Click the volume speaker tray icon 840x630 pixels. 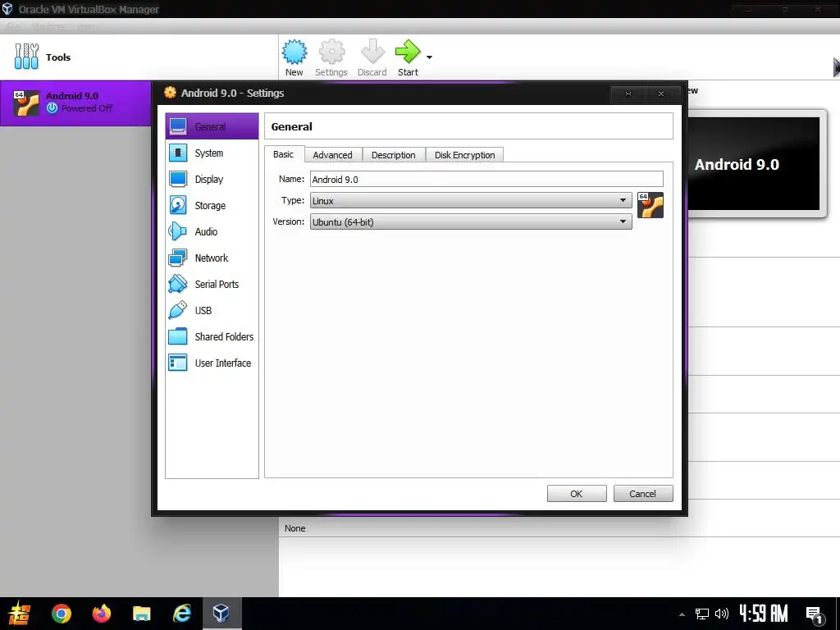pyautogui.click(x=722, y=614)
